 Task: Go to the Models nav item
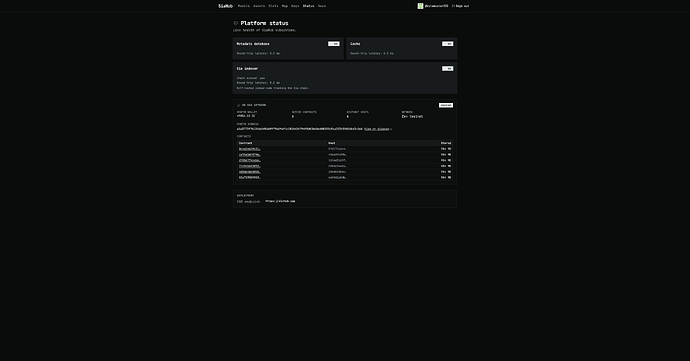[x=244, y=6]
